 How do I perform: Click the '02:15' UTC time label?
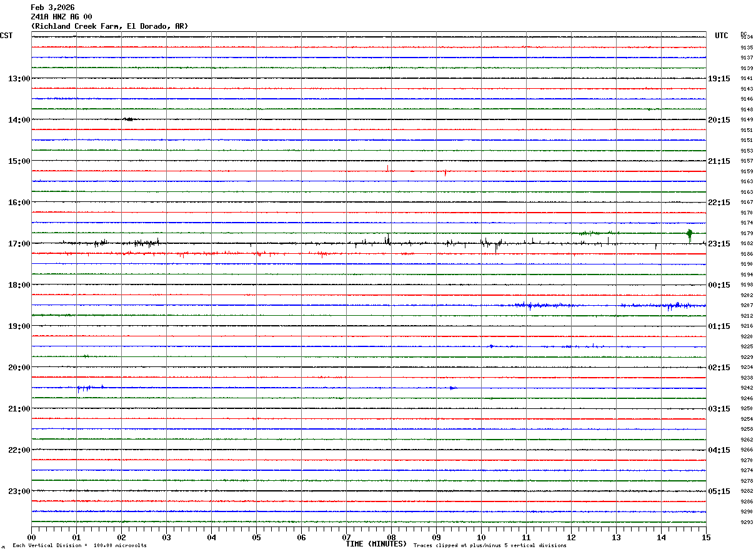(719, 368)
